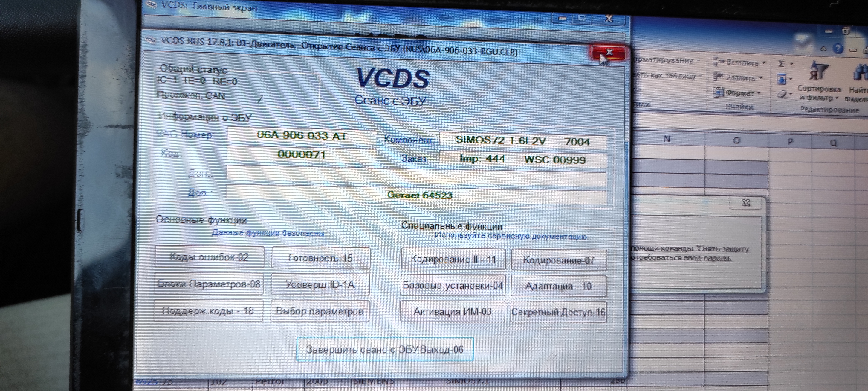The image size is (868, 391).
Task: Open Блоки Параметров-08 measuring blocks
Action: pos(209,284)
